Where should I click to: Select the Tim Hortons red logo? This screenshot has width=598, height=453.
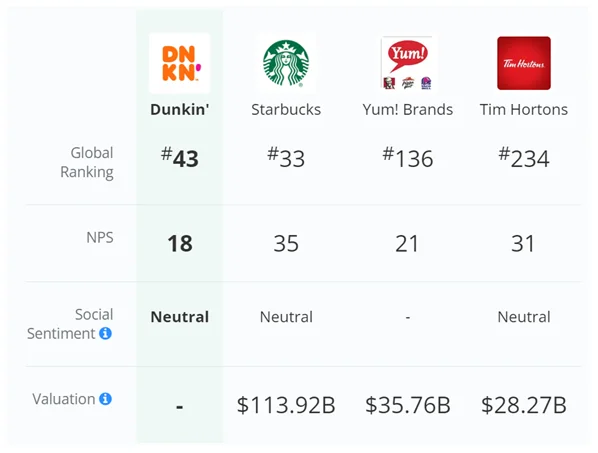(524, 63)
